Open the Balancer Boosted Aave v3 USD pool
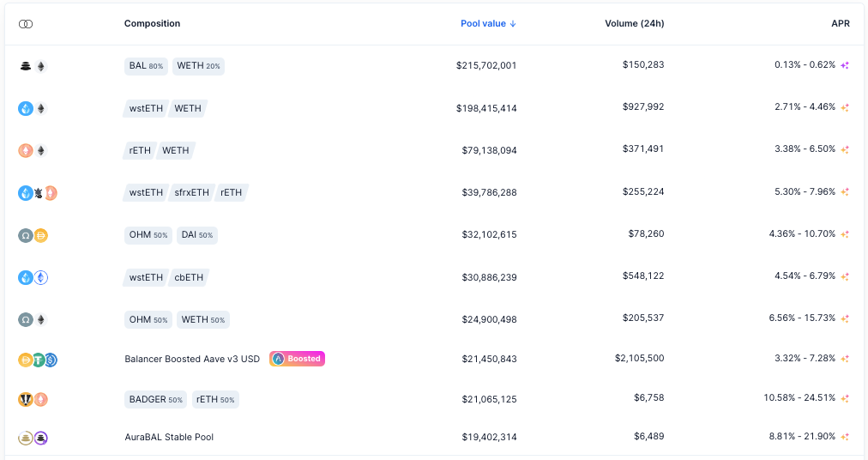The width and height of the screenshot is (868, 460). click(192, 359)
